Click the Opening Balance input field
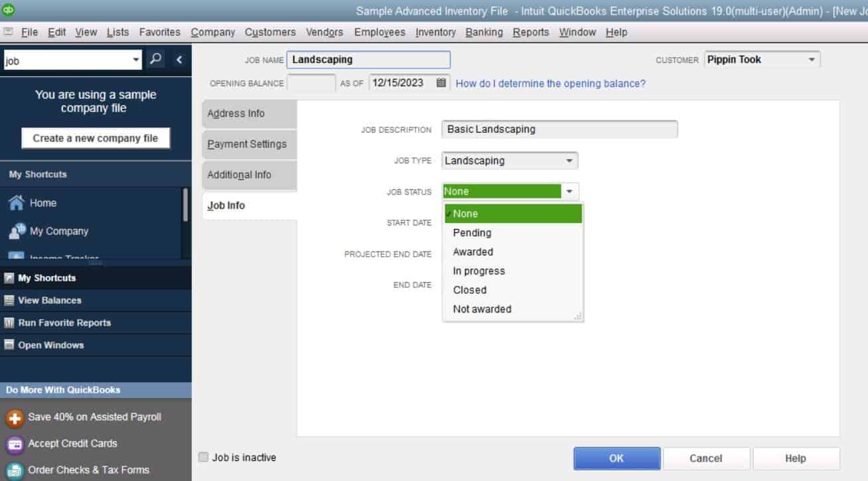Viewport: 868px width, 481px height. coord(311,84)
